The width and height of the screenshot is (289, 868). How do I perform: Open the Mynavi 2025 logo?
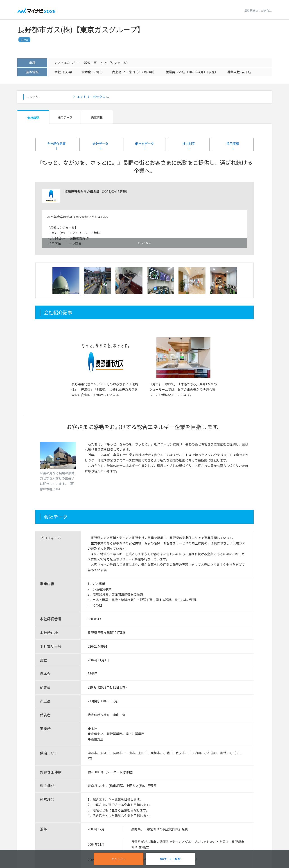point(36,11)
